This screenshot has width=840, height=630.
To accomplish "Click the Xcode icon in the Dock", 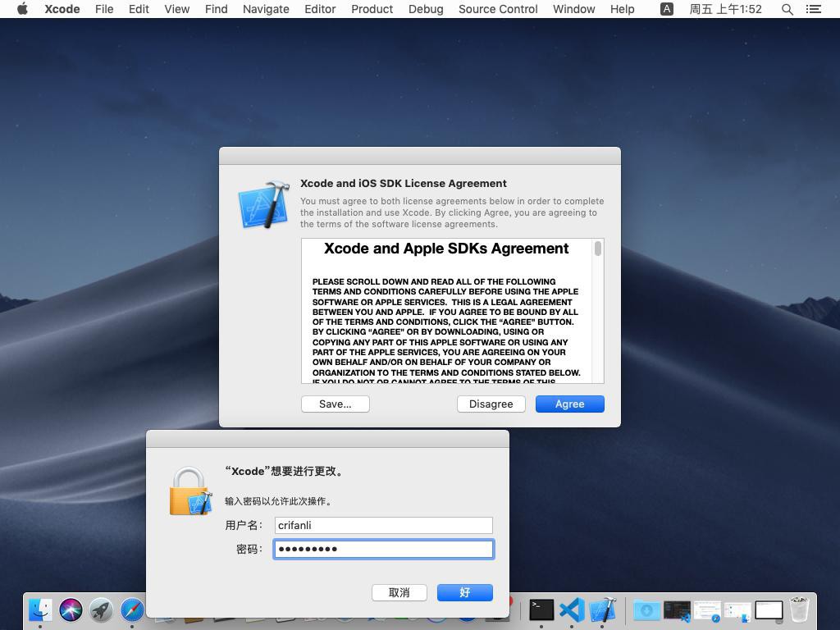I will point(602,609).
